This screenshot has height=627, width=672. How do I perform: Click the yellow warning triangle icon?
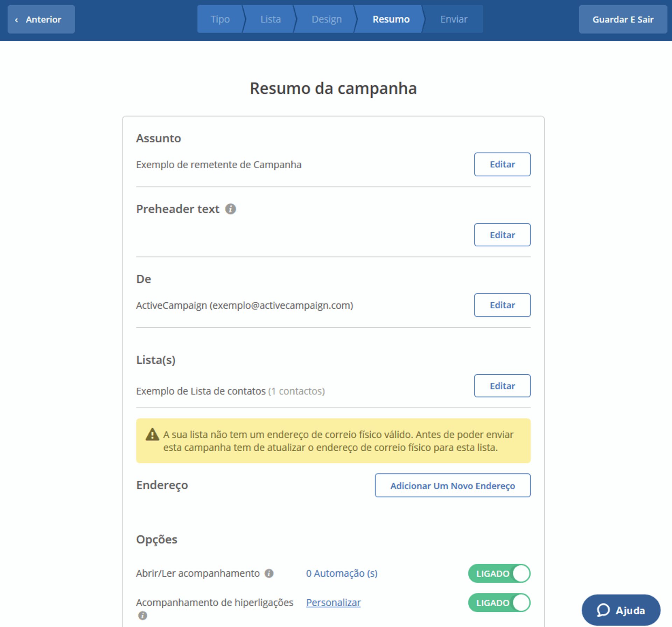[152, 435]
